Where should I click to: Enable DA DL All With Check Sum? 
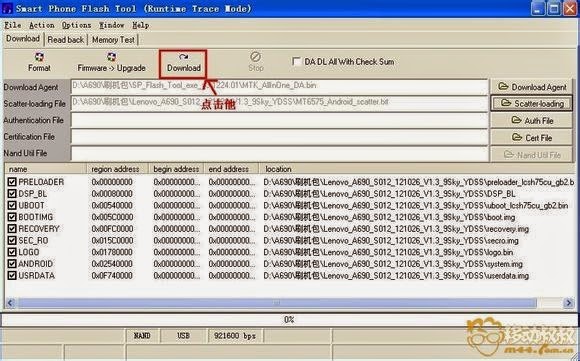[296, 61]
